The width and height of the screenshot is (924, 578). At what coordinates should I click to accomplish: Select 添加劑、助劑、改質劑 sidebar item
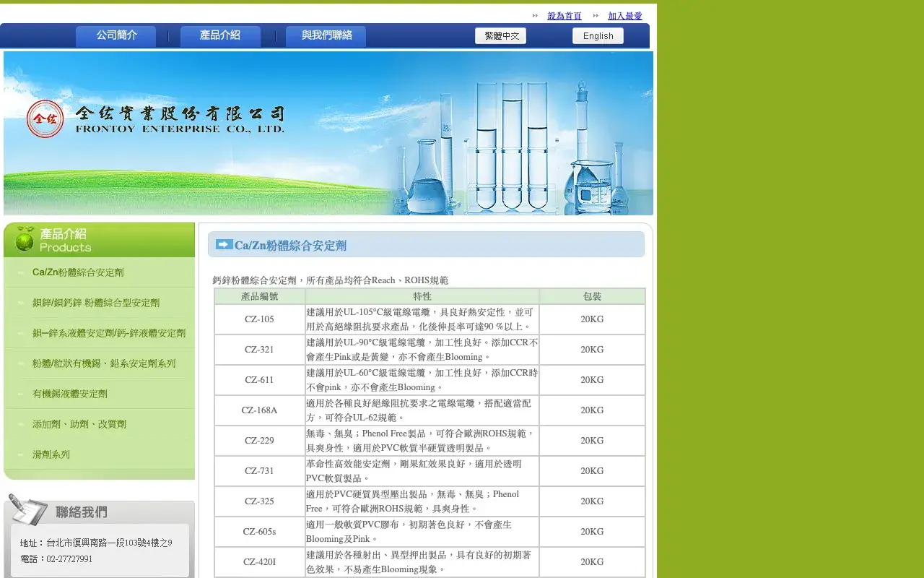(79, 424)
